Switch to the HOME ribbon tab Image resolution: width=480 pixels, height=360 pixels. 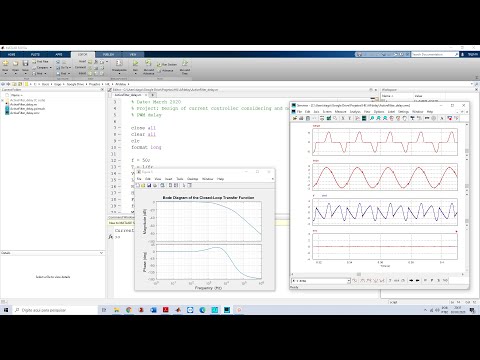coord(12,54)
